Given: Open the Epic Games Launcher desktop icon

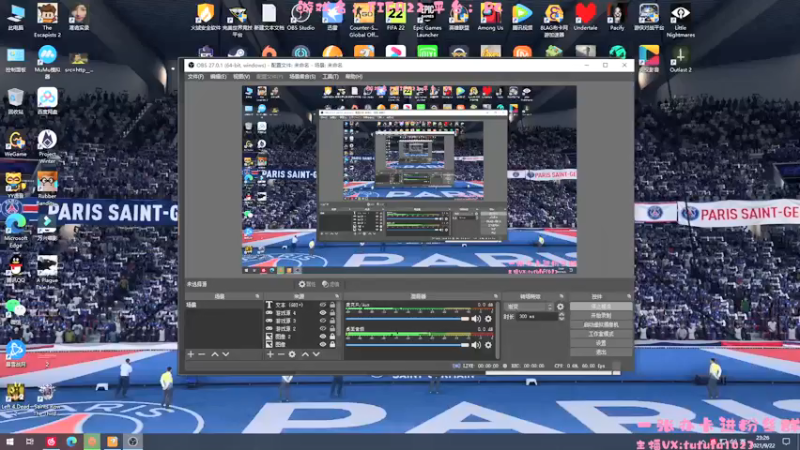Looking at the screenshot, I should point(427,20).
